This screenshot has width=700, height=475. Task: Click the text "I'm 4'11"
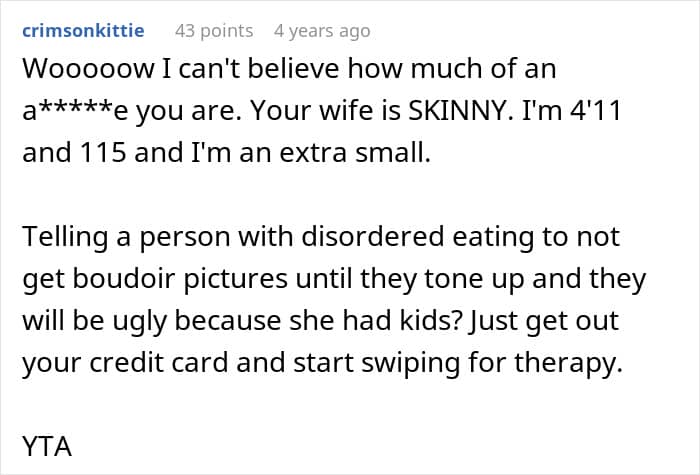(571, 110)
